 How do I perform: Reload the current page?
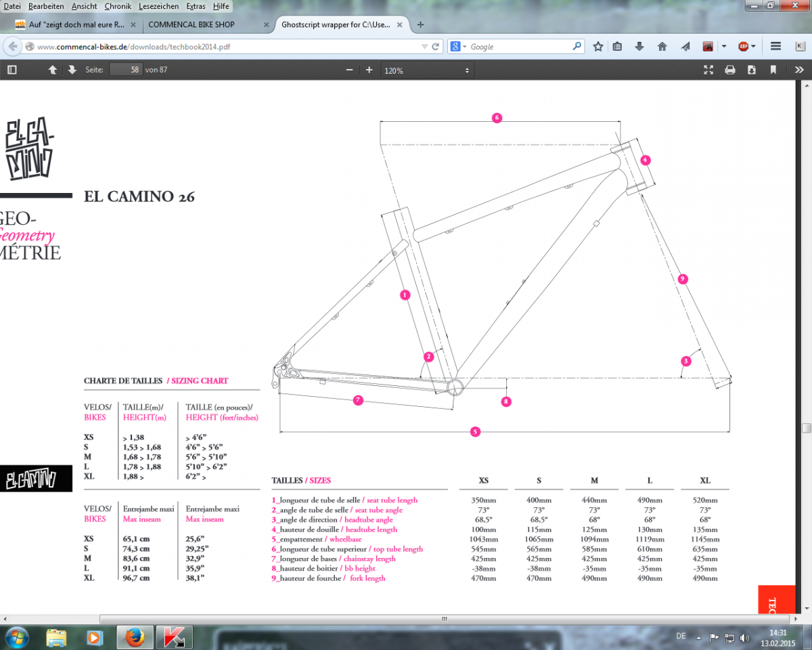pos(436,47)
